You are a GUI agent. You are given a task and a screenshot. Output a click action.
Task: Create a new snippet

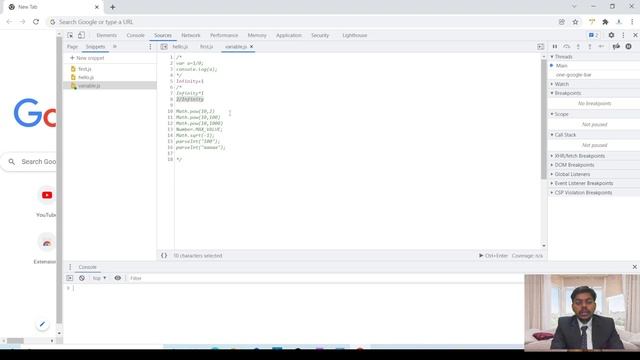[87, 58]
